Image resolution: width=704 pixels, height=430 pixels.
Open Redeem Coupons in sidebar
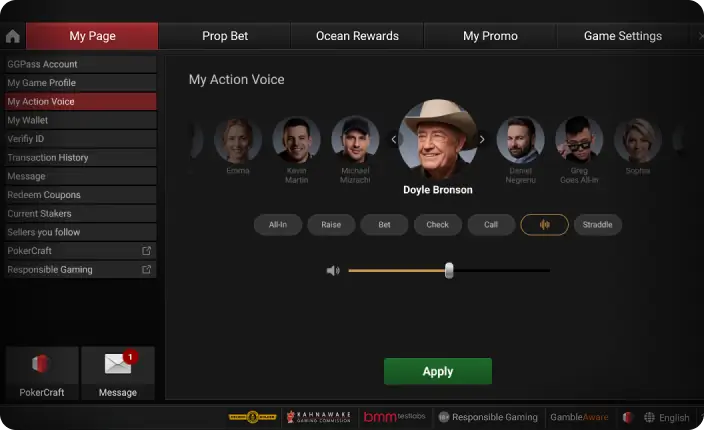(80, 195)
